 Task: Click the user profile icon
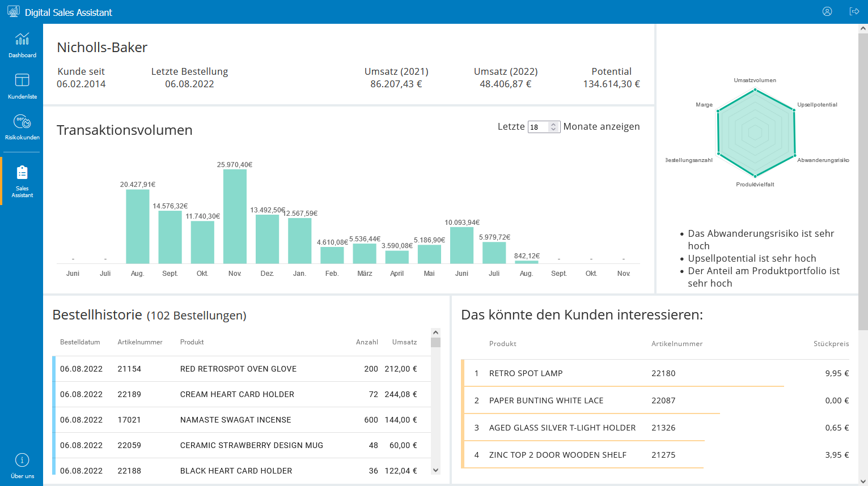pos(827,11)
